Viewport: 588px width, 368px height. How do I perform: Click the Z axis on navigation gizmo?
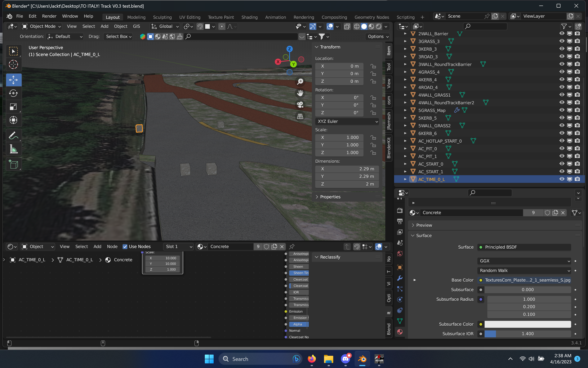point(289,49)
